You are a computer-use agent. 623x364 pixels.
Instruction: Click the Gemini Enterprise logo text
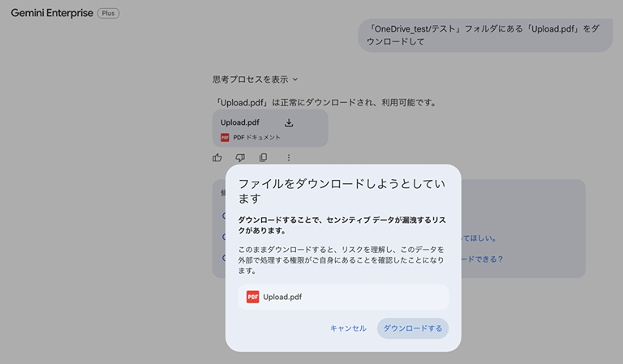[x=52, y=13]
